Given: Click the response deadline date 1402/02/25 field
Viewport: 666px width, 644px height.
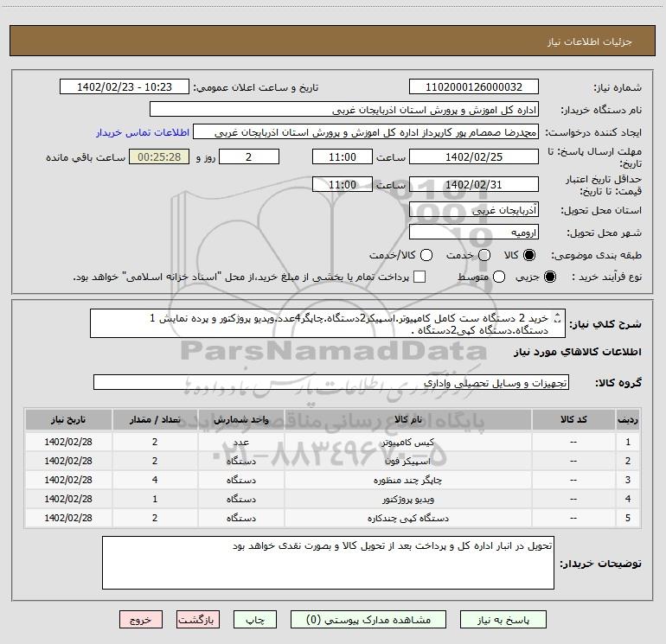Looking at the screenshot, I should [x=474, y=156].
